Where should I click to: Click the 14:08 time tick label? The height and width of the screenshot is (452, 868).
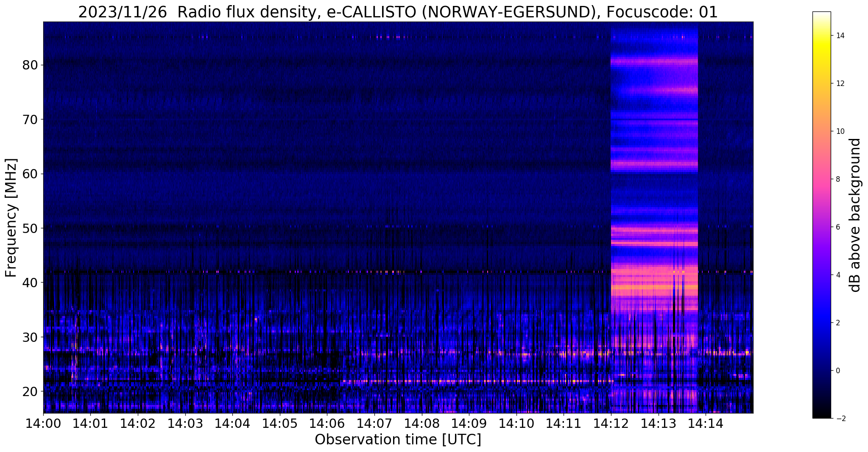click(x=421, y=423)
